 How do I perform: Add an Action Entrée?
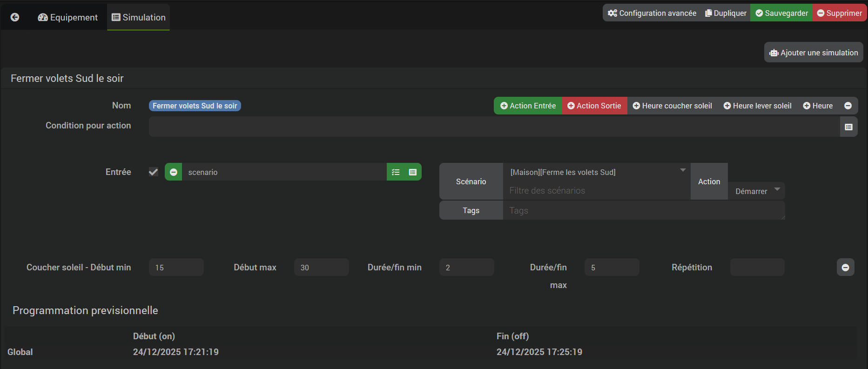(x=528, y=106)
